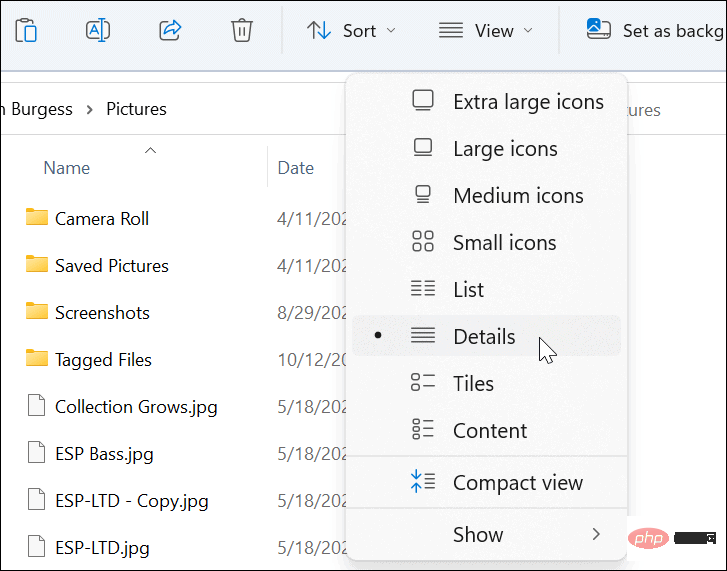Collapse the View dropdown menu

[x=486, y=30]
